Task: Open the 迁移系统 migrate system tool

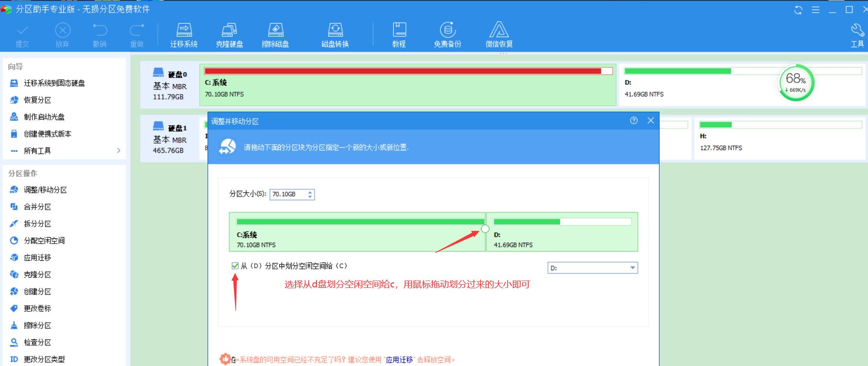Action: (184, 35)
